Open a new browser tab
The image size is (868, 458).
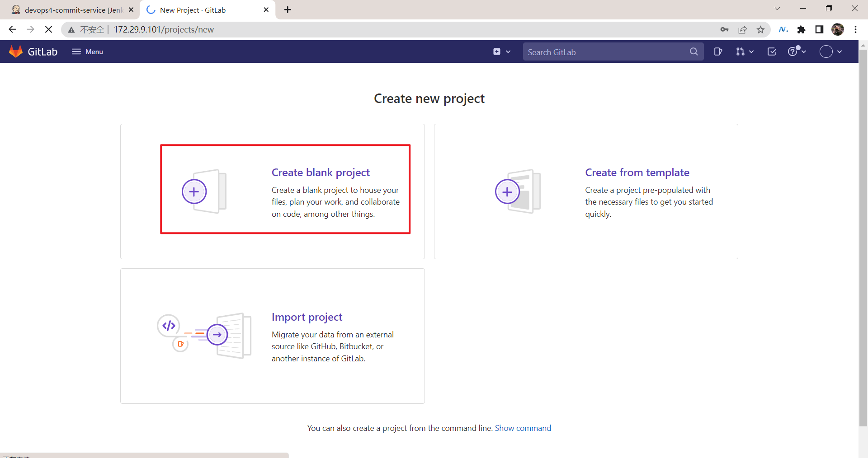coord(288,9)
